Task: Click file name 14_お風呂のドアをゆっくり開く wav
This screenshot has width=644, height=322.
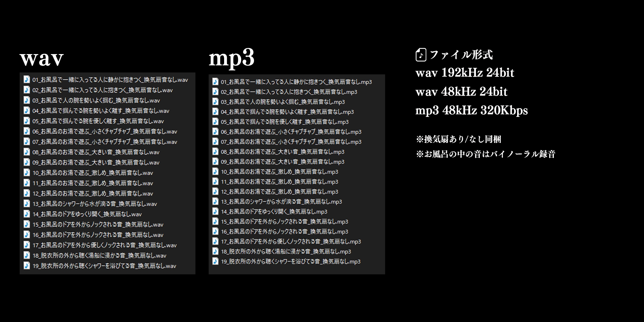Action: tap(87, 214)
